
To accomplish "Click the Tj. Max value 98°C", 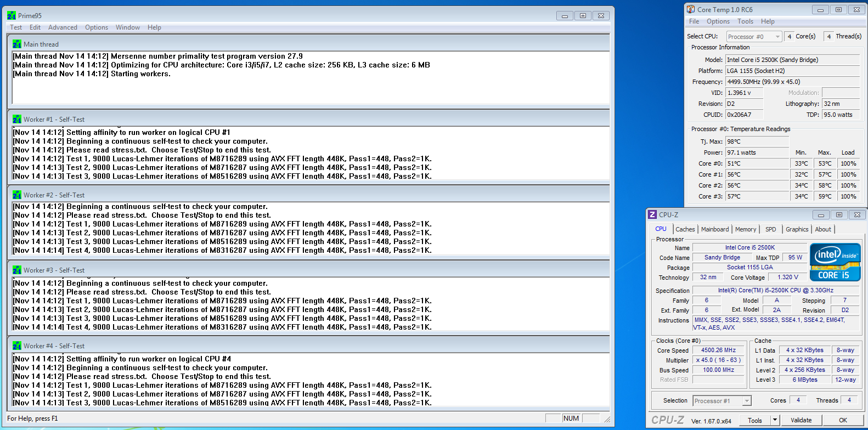I will coord(757,142).
